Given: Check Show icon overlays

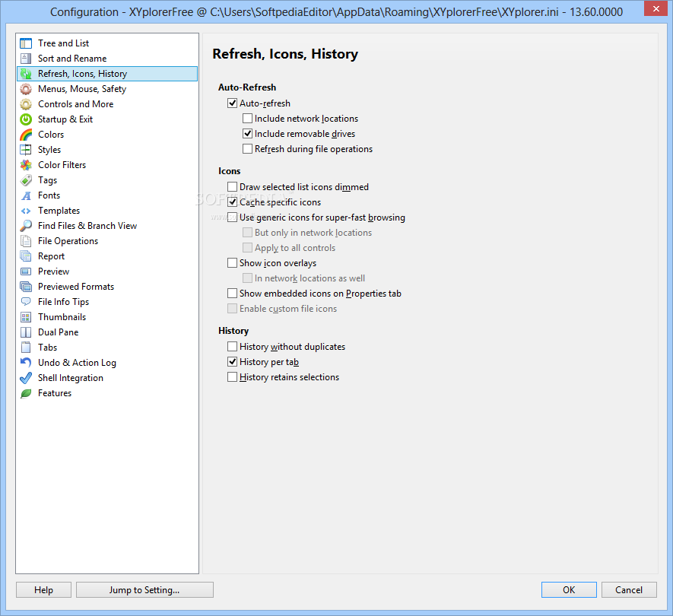Looking at the screenshot, I should 232,262.
